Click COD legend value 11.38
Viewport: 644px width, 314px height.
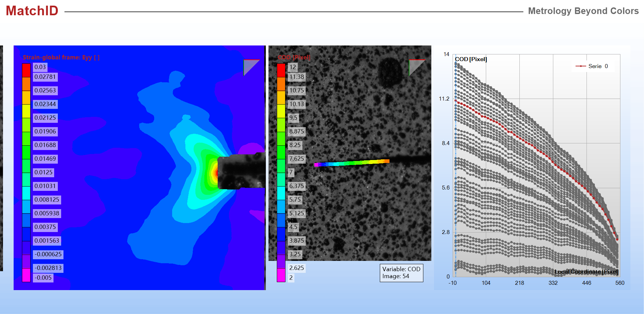pos(297,77)
